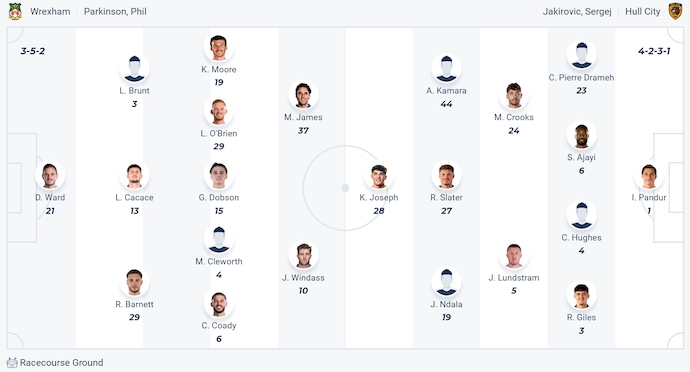Open goalkeeper I. Pandur's photo
The height and width of the screenshot is (372, 690).
(x=649, y=176)
